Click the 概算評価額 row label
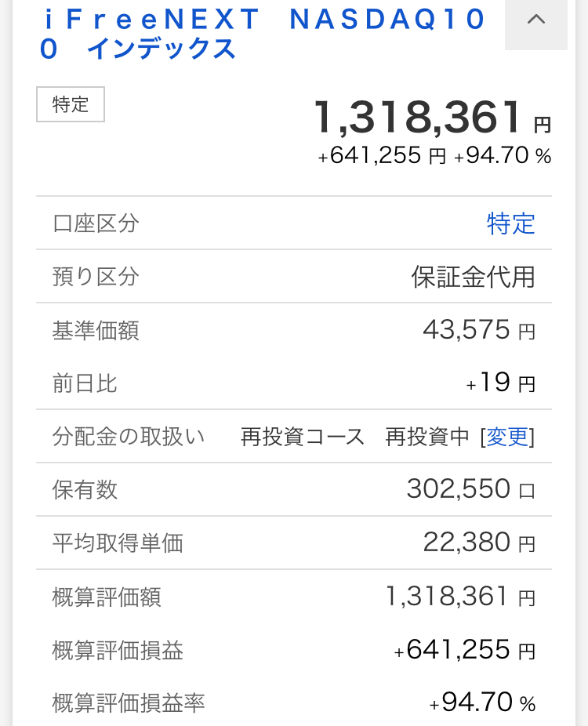 pyautogui.click(x=107, y=597)
